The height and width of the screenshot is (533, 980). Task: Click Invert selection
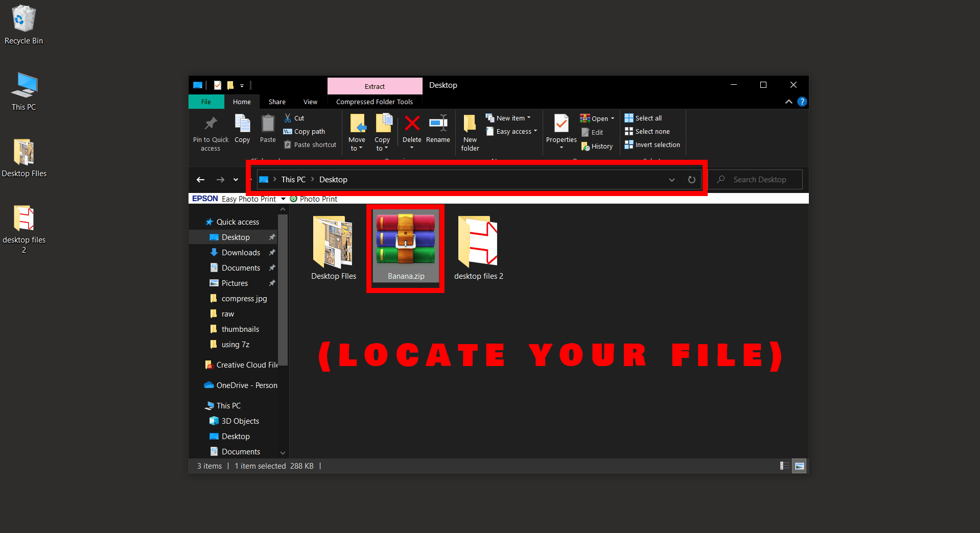[x=652, y=145]
